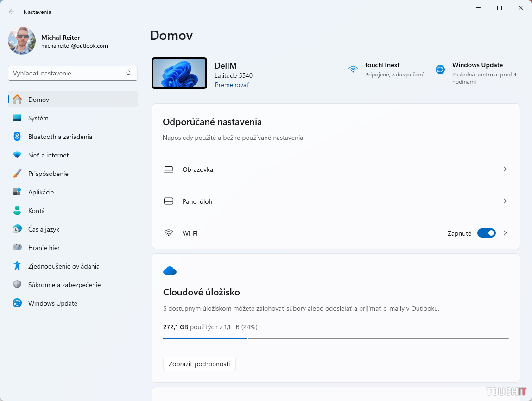
Task: Expand the Obrazovka settings chevron
Action: tap(505, 169)
